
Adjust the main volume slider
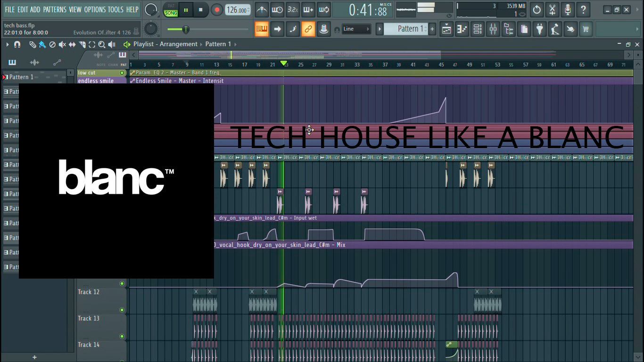click(186, 29)
